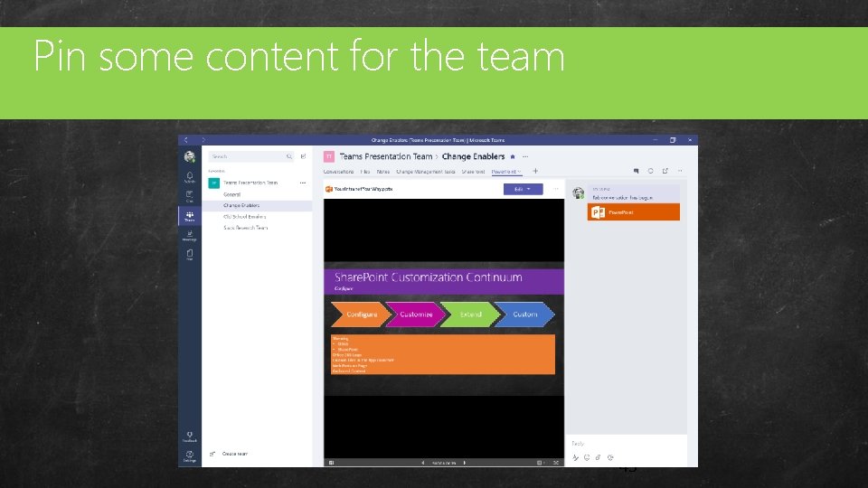
Task: Click the reload tab icon
Action: coord(650,171)
